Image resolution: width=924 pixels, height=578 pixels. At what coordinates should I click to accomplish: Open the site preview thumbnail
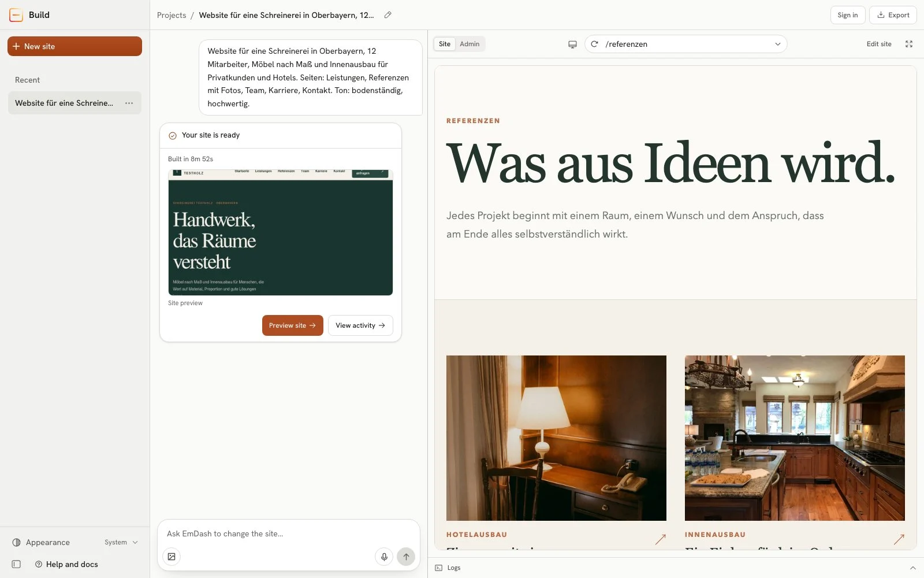281,232
